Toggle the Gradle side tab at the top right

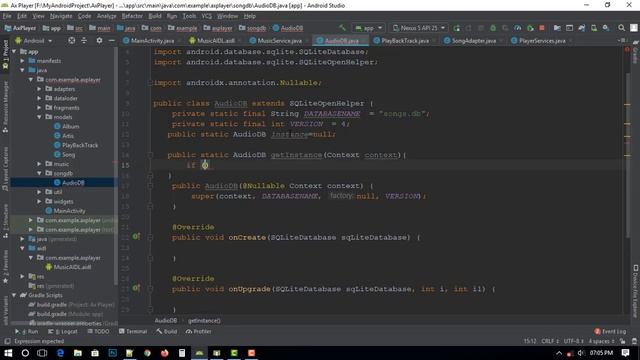pos(635,52)
